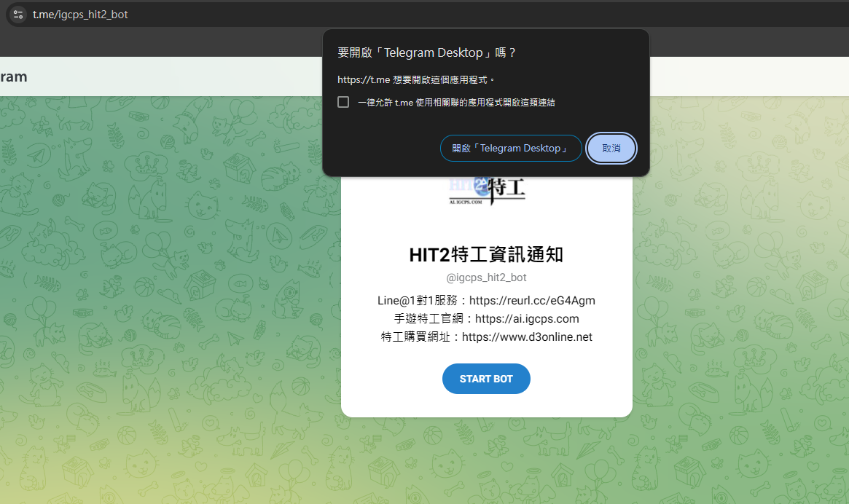Screen dimensions: 849x504
Task: Open the reurl.cc/eG4Agm Line service link
Action: 532,300
